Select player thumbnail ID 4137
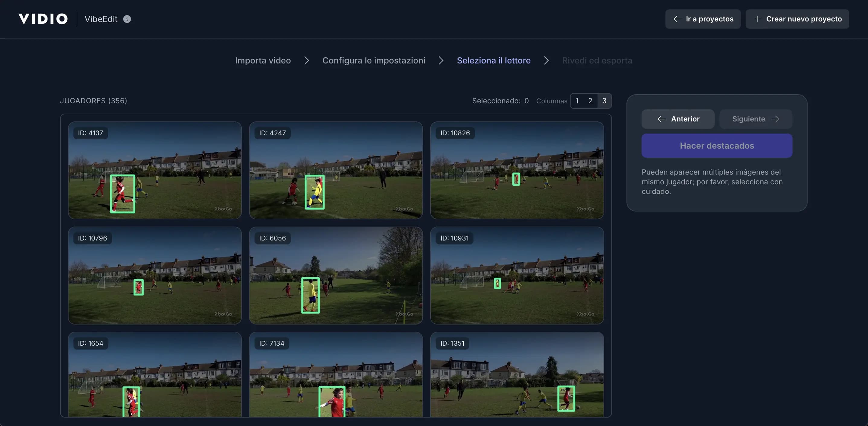The height and width of the screenshot is (426, 868). pyautogui.click(x=154, y=171)
